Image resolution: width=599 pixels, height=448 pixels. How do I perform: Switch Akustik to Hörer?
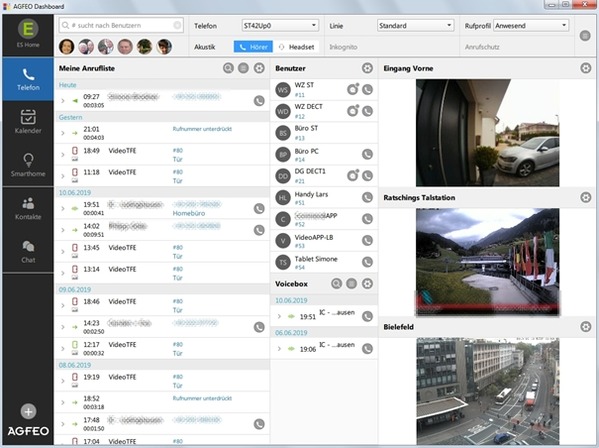253,47
